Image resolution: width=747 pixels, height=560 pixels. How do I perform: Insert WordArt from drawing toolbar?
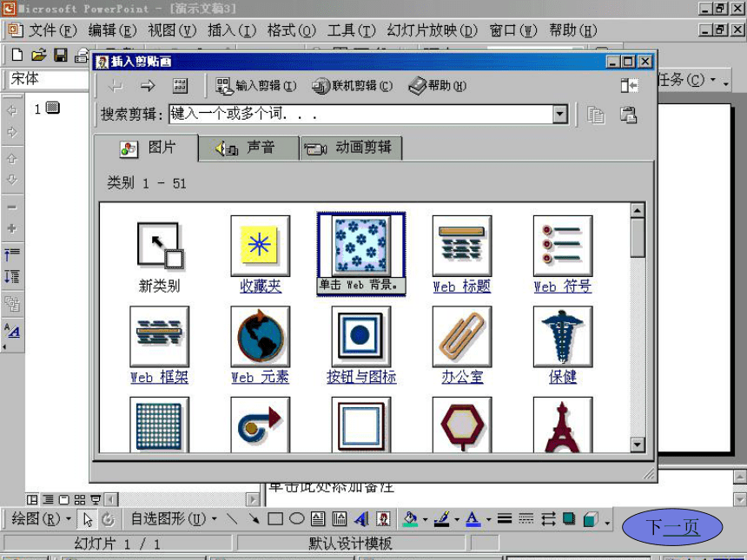[361, 518]
